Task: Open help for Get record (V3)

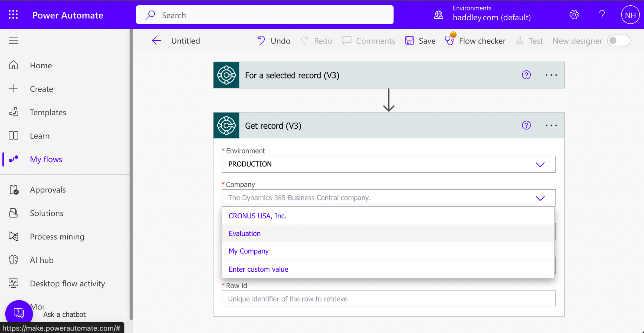Action: tap(526, 125)
